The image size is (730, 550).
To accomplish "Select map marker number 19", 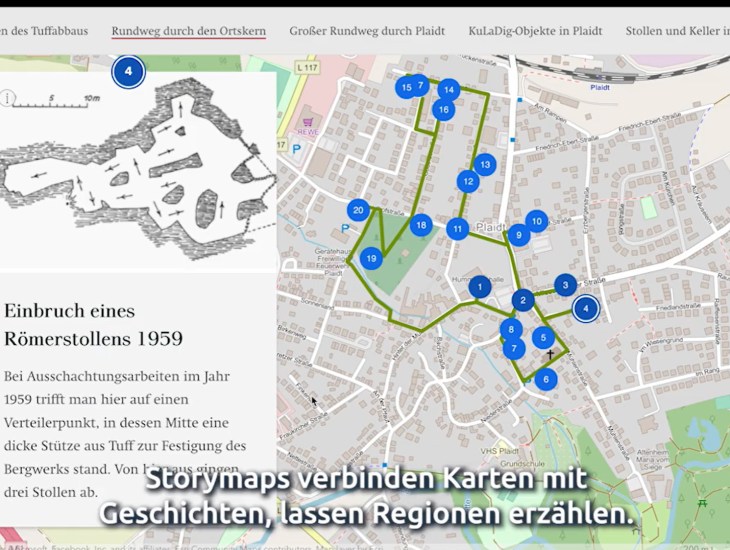I will (371, 259).
